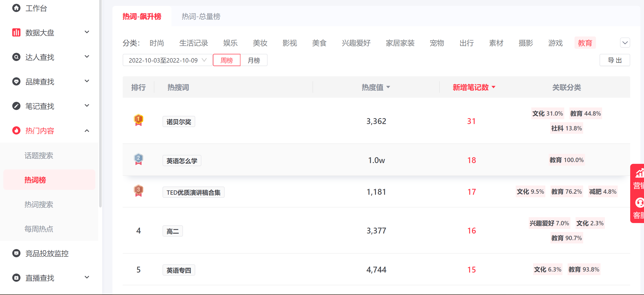Collapse the 热门内容 menu chevron
This screenshot has height=295, width=644.
87,131
